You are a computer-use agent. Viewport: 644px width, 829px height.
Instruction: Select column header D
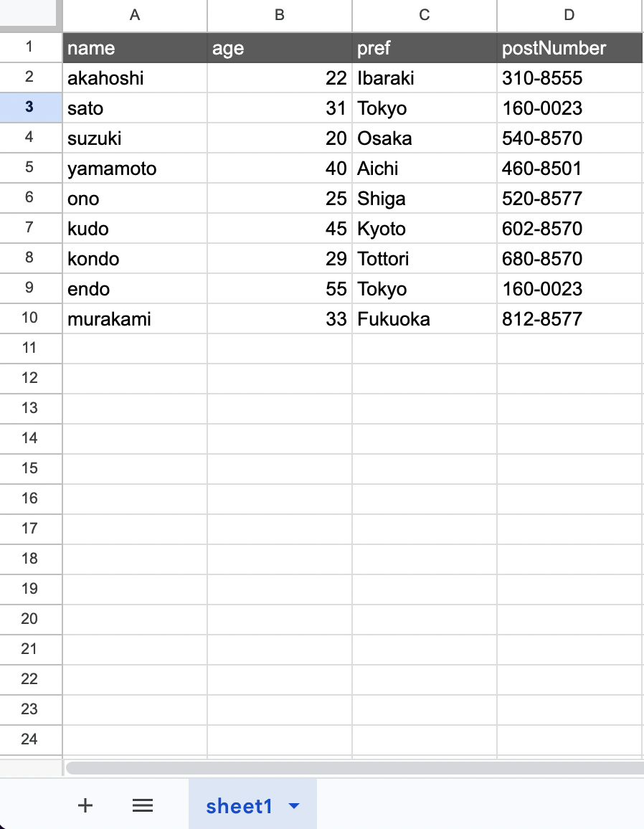pyautogui.click(x=569, y=15)
